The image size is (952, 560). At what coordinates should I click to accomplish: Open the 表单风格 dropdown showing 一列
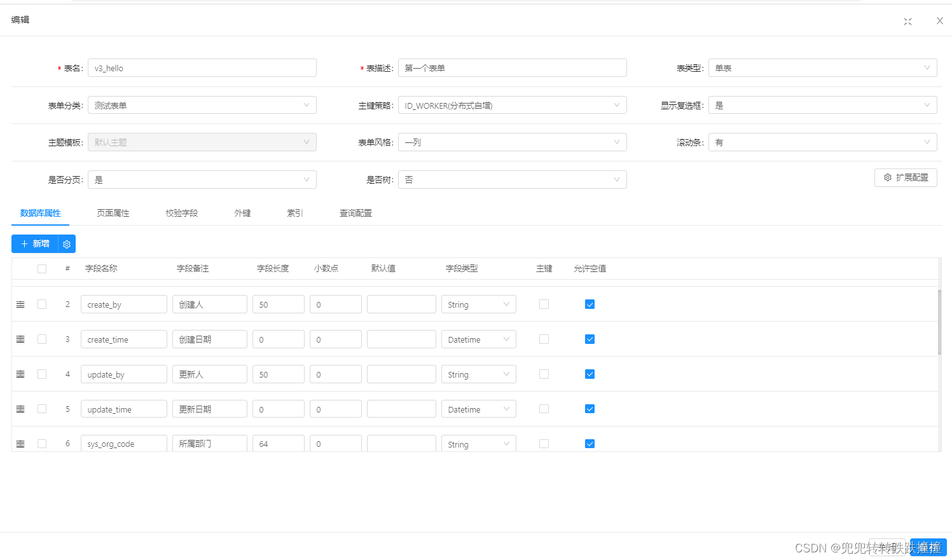[x=513, y=142]
